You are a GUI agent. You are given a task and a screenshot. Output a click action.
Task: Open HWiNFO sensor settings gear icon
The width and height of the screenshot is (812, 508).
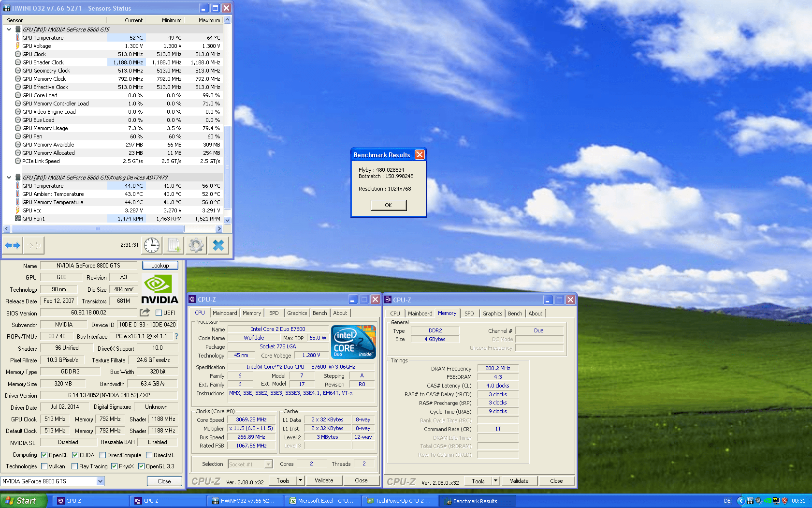[x=196, y=245]
